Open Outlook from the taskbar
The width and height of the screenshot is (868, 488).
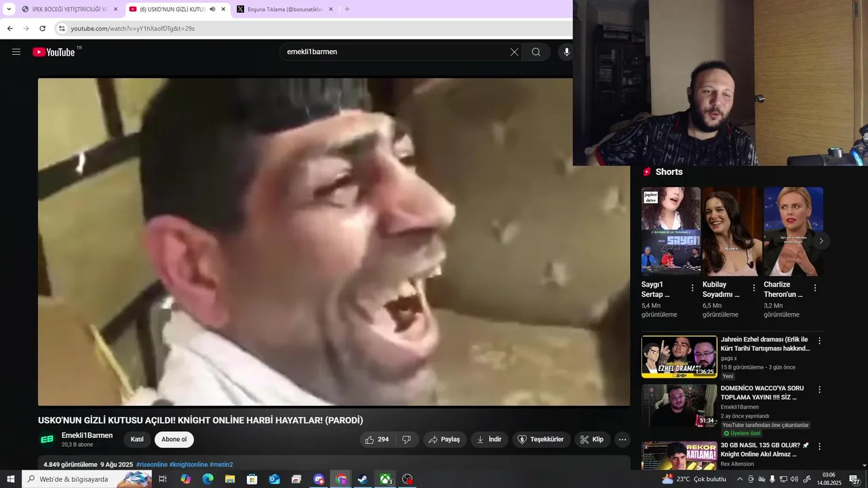coord(274,479)
